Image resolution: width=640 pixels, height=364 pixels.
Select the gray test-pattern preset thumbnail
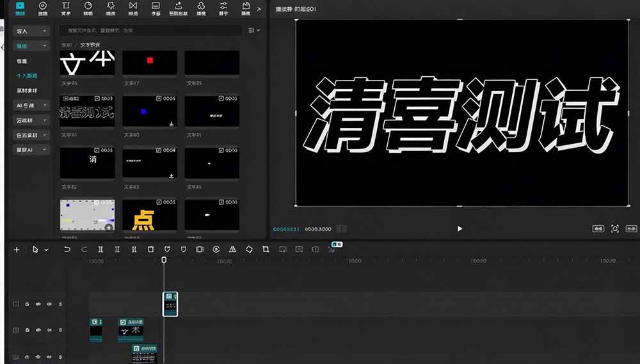click(87, 215)
